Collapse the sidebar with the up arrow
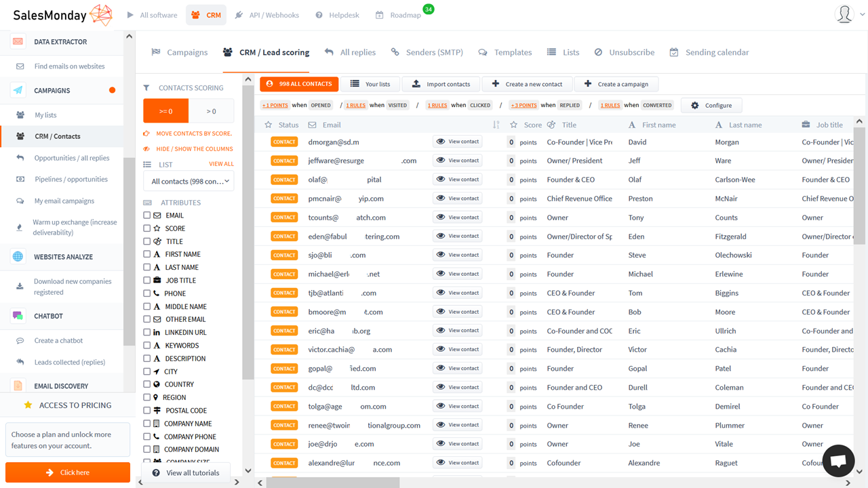 tap(129, 36)
